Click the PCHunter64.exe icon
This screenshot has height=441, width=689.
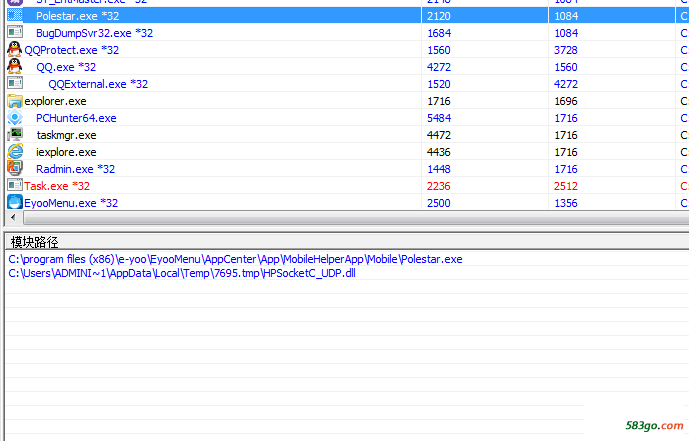point(15,118)
